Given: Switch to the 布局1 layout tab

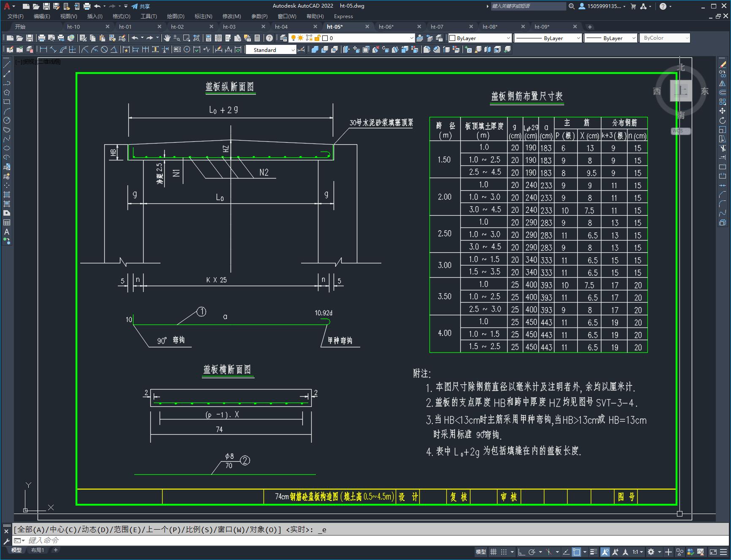Looking at the screenshot, I should (x=37, y=550).
